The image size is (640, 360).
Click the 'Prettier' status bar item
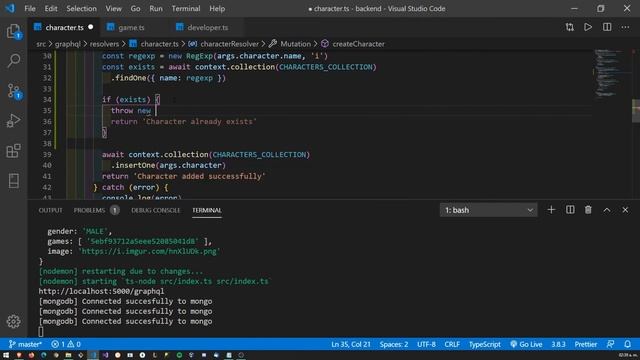586,344
